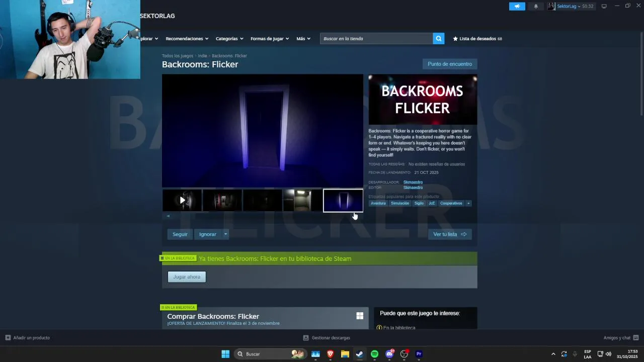Select the highlighted blue doorway thumbnail

(343, 201)
